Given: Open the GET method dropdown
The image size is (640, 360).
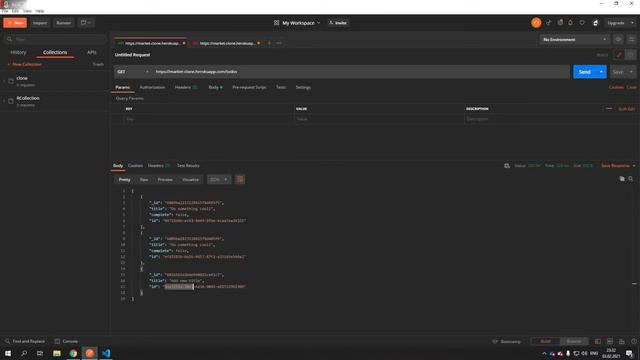Looking at the screenshot, I should pyautogui.click(x=133, y=72).
